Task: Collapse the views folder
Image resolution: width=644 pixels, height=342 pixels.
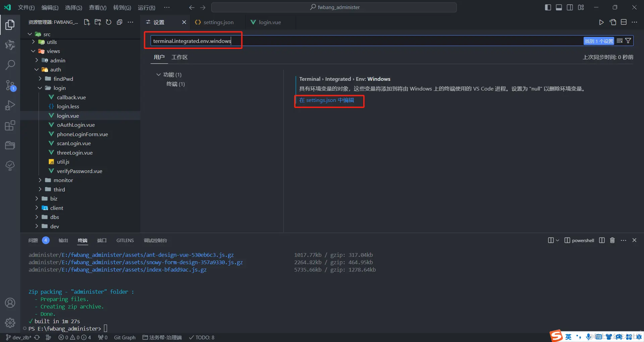Action: pos(33,51)
